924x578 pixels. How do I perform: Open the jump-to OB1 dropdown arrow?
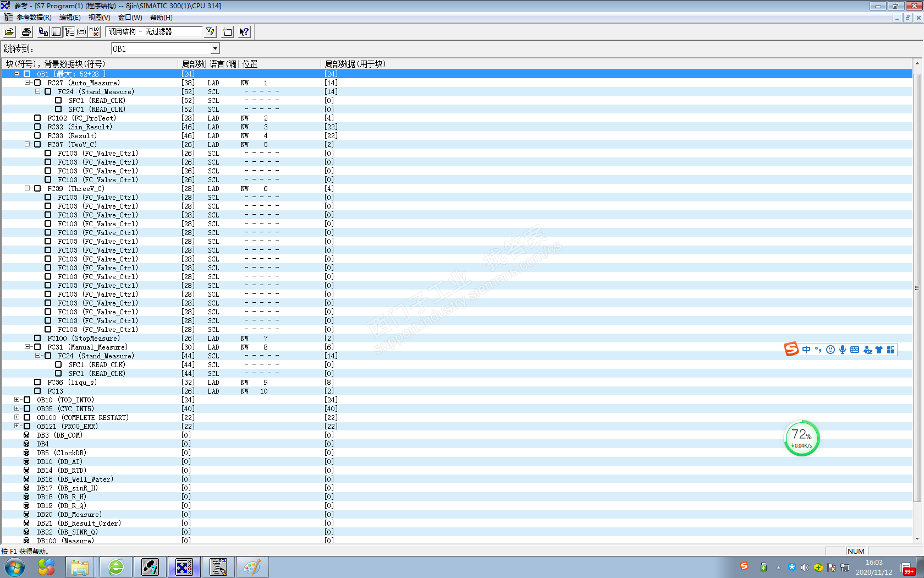point(215,49)
